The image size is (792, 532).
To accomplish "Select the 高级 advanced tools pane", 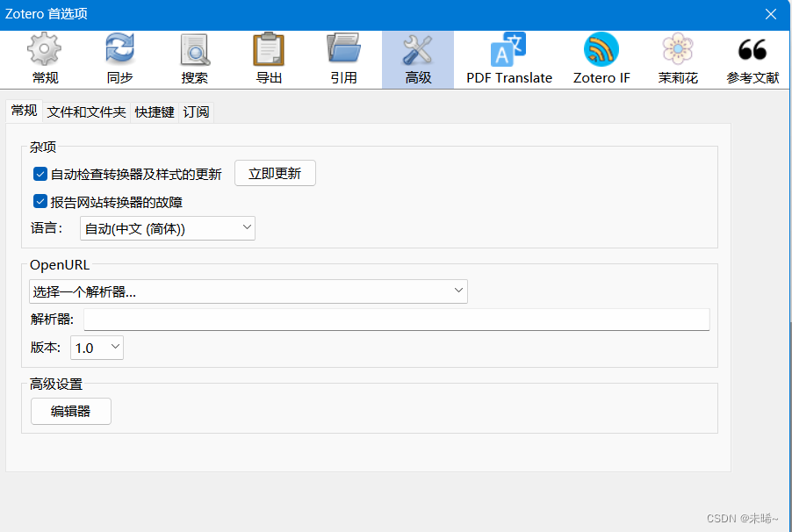I will (418, 59).
